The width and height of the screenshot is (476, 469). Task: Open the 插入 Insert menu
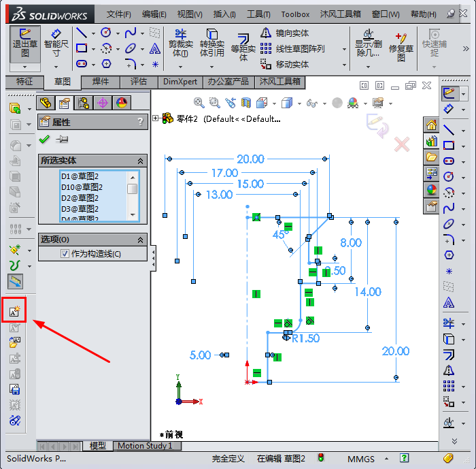coord(224,14)
